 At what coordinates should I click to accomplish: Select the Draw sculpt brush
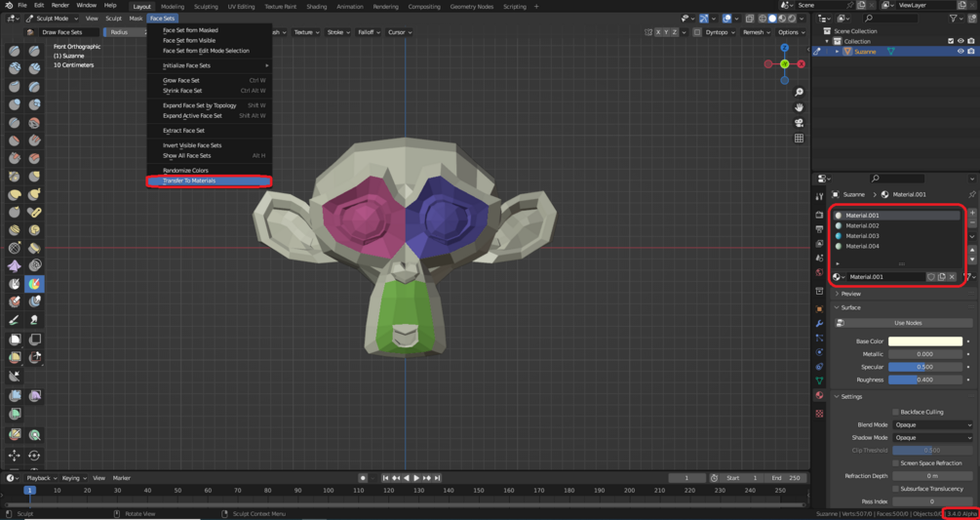click(15, 51)
